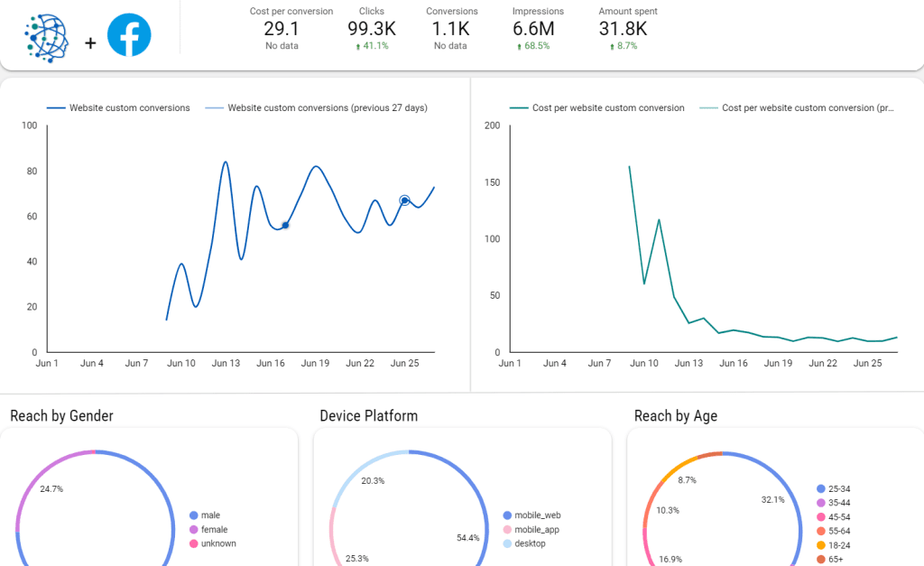
Task: Click the highlighted circled point near Jun 25
Action: click(404, 200)
